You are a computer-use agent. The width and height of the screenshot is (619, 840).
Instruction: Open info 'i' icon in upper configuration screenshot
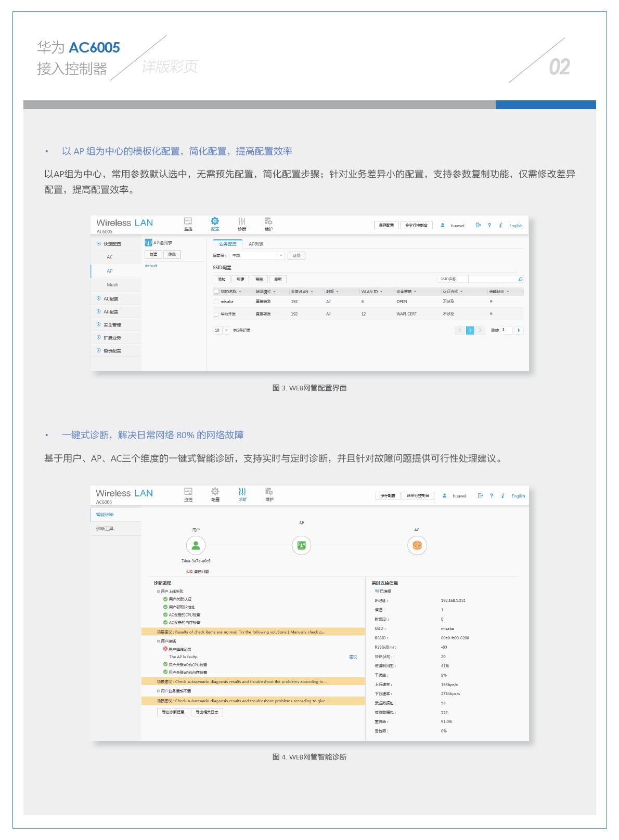point(500,225)
